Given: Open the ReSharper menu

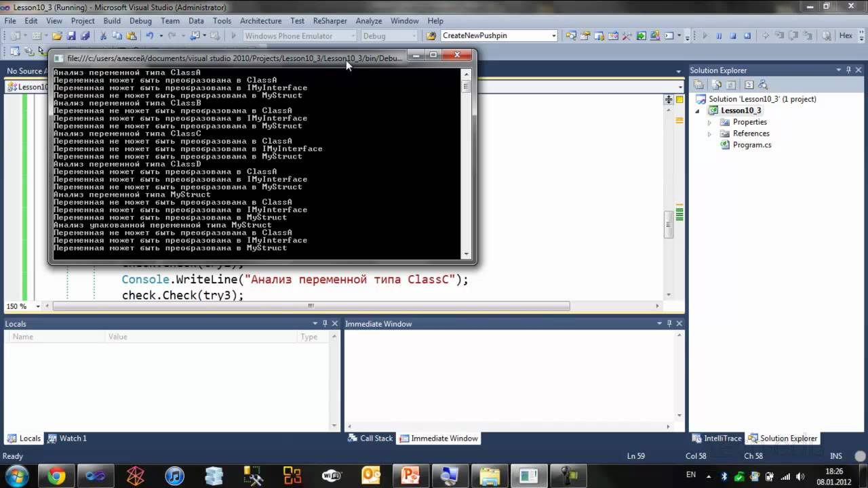Looking at the screenshot, I should 330,21.
